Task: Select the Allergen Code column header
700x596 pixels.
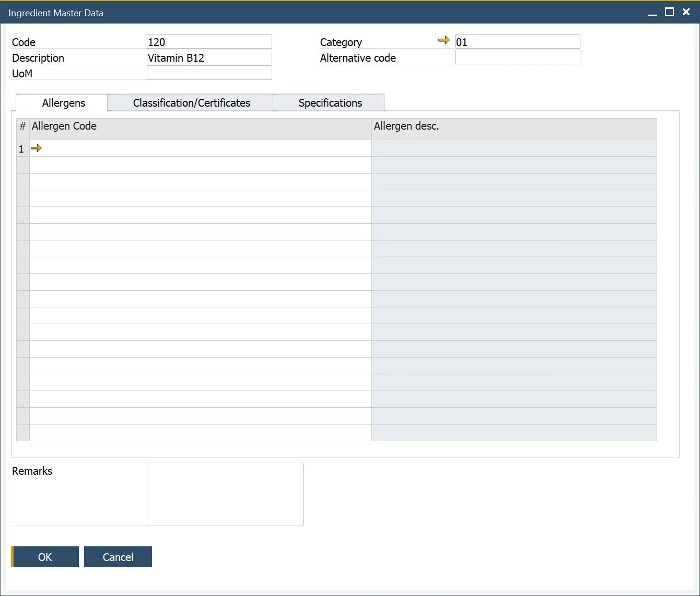Action: coord(200,127)
